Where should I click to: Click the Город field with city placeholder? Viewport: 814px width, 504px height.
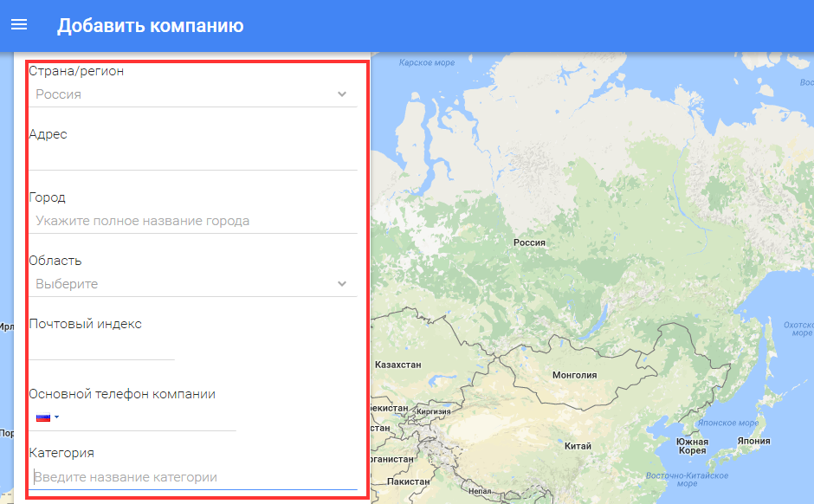(x=192, y=221)
